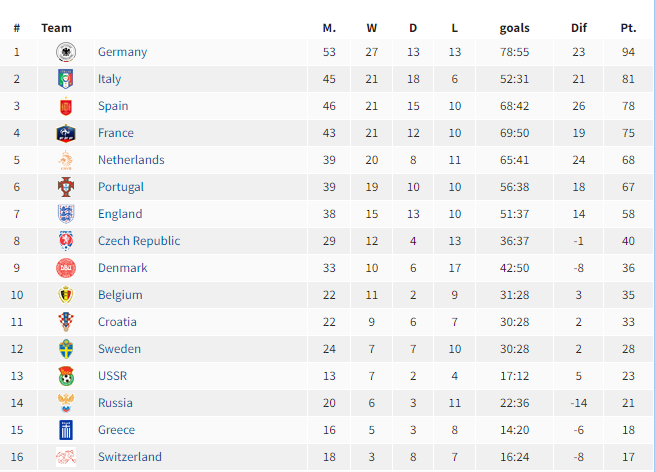Open the Czech Republic team link
Screen dimensions: 655x472
(x=139, y=241)
